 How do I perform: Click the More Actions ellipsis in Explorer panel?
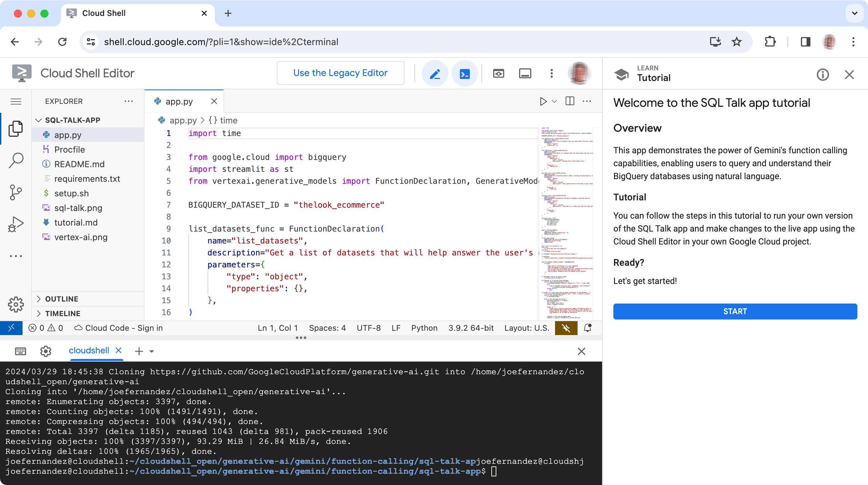pyautogui.click(x=129, y=101)
